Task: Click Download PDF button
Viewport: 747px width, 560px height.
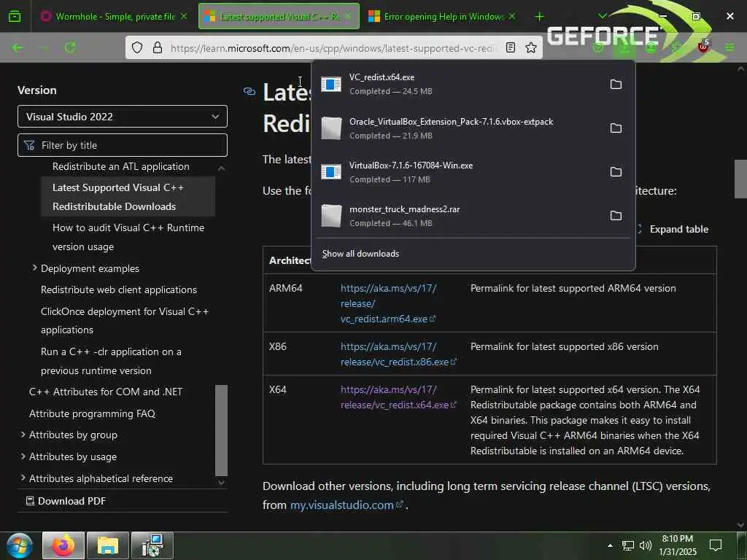Action: click(x=66, y=501)
